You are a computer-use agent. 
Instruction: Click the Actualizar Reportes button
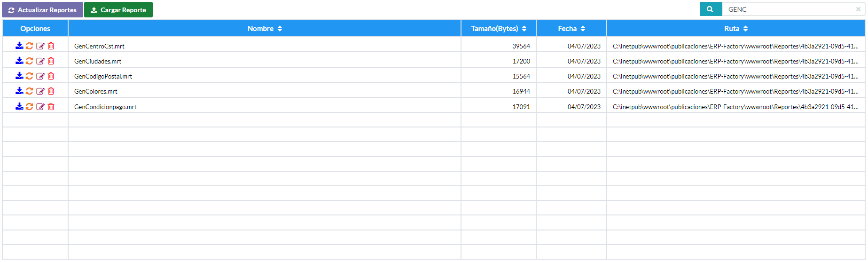tap(42, 10)
